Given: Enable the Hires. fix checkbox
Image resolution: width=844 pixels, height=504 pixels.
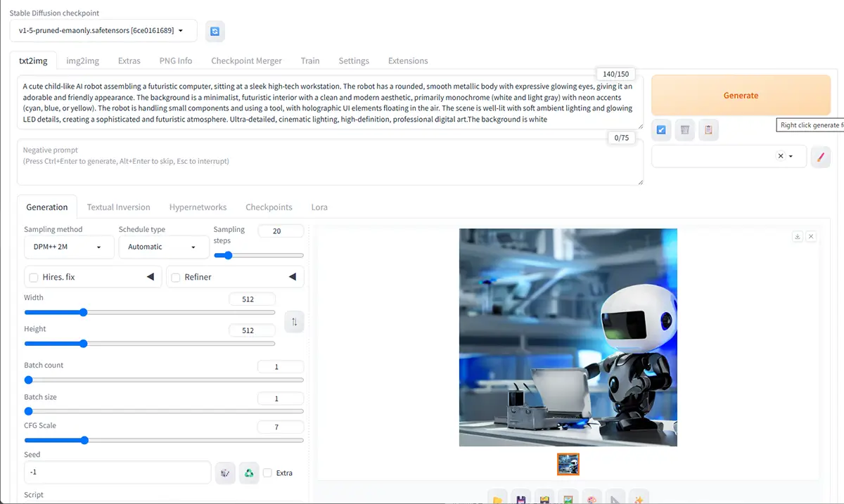Looking at the screenshot, I should click(x=34, y=278).
